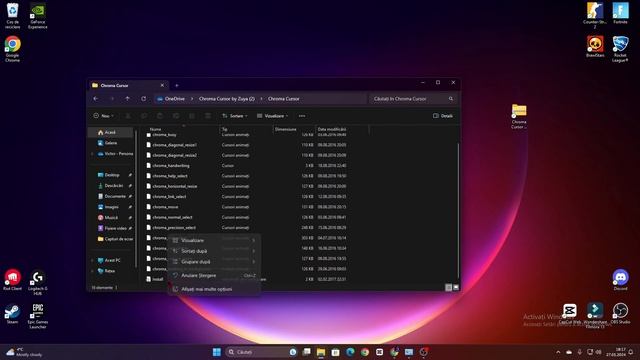Viewport: 640px width, 360px height.
Task: Choose Anulare Ștergere in the context menu
Action: [x=214, y=276]
